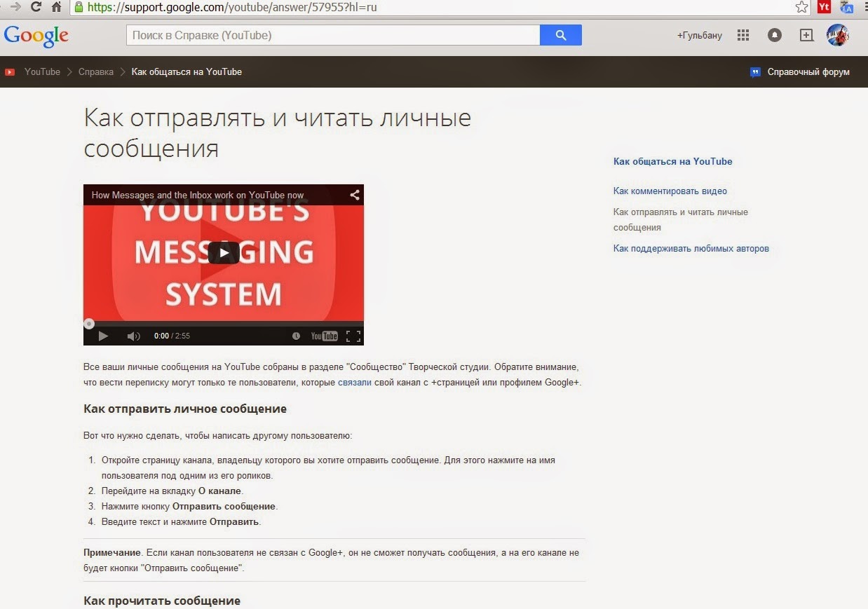Click the watch later clock icon
The image size is (868, 609).
point(296,336)
